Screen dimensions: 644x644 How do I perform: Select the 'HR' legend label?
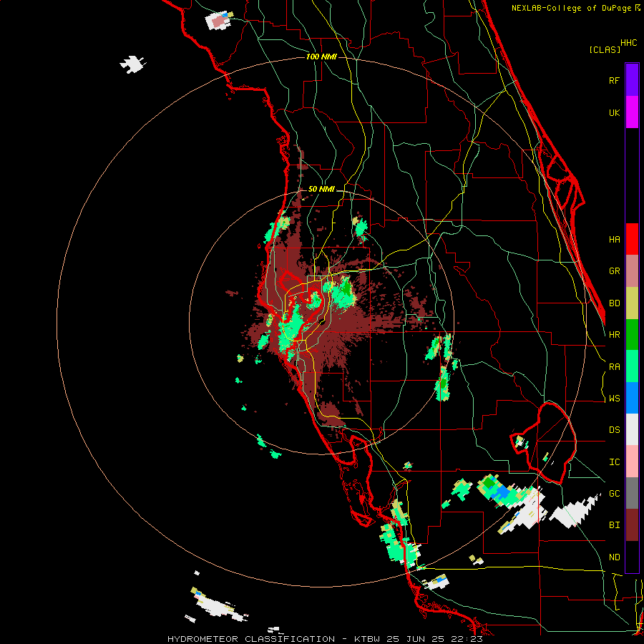tap(614, 335)
